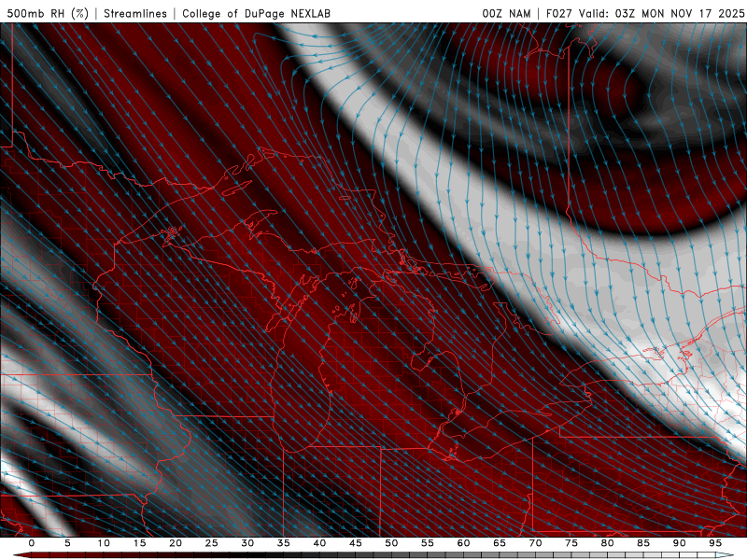Click the "50" color scale label

coord(391,543)
